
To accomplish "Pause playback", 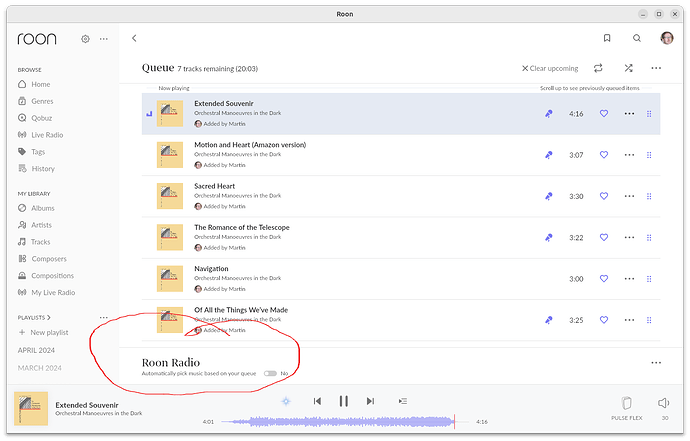I will coord(344,402).
